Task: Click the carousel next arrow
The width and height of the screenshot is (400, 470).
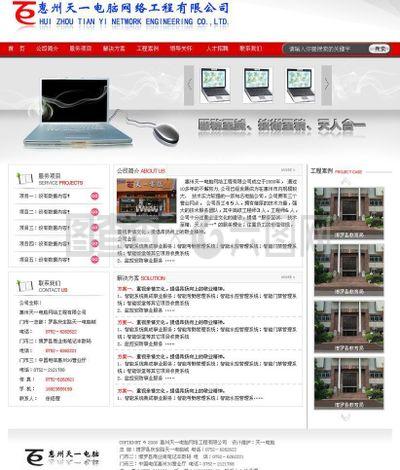Action: [x=327, y=85]
